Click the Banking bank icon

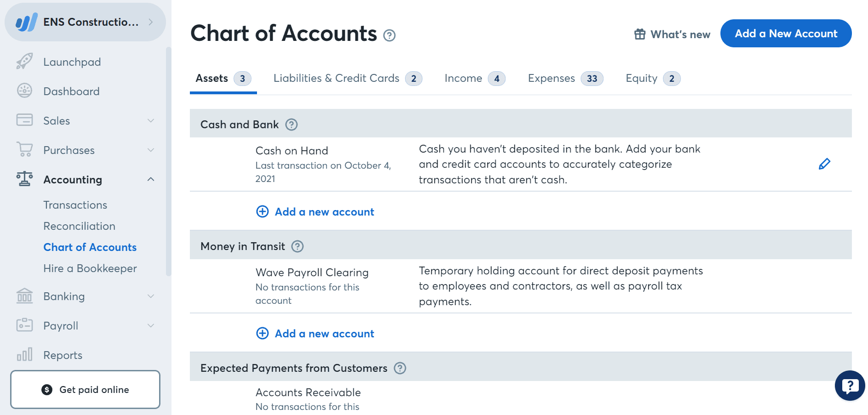24,296
